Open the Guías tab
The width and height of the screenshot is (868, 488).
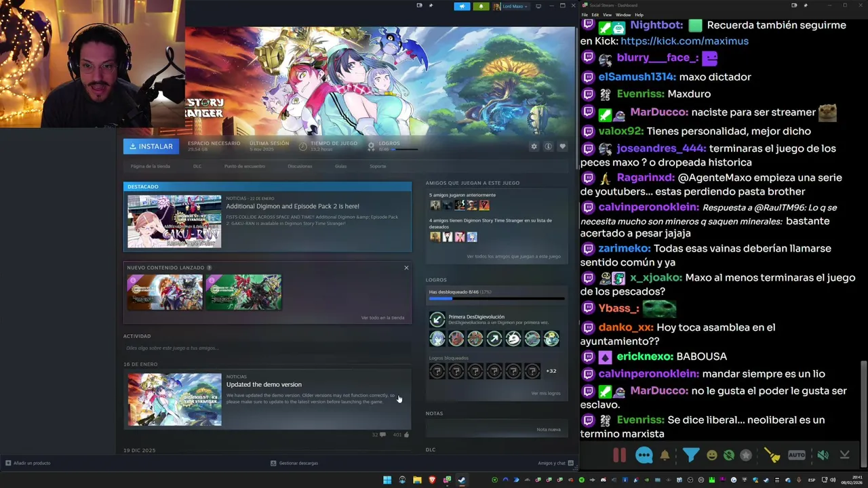pos(340,166)
